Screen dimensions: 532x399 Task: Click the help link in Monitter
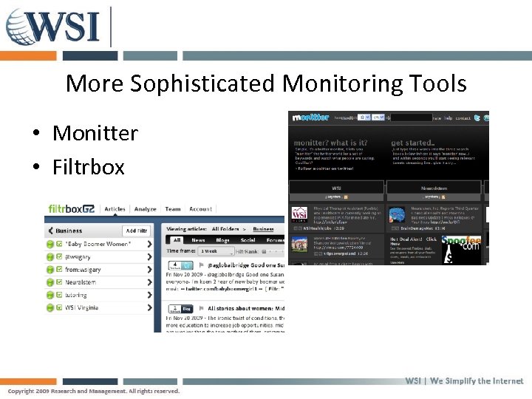pyautogui.click(x=449, y=118)
